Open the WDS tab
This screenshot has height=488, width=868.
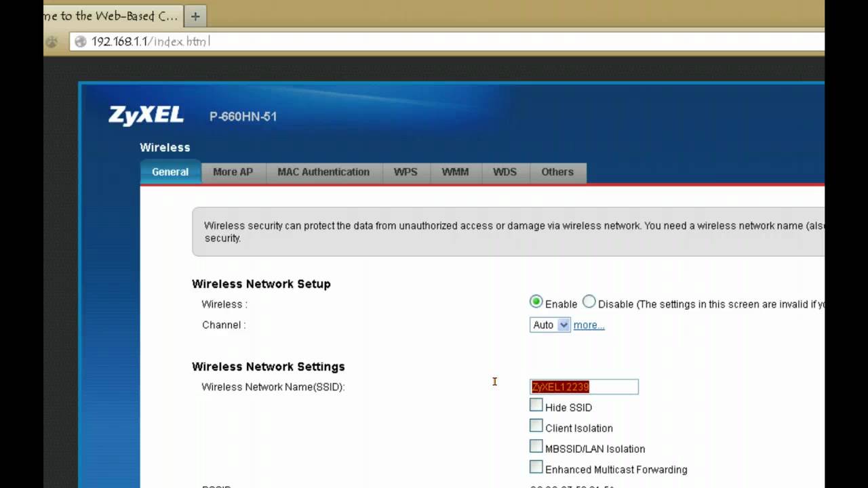[505, 172]
